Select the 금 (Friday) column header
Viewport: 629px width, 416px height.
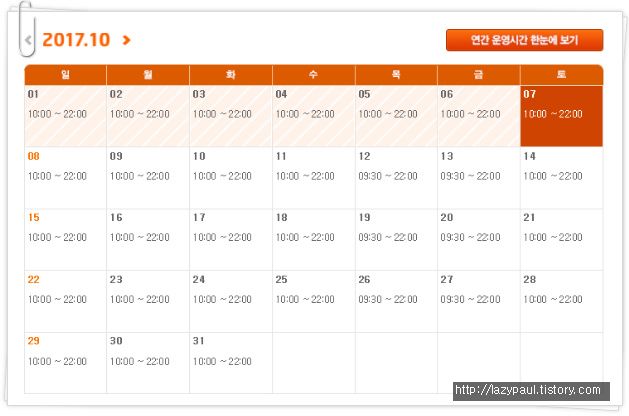point(479,75)
